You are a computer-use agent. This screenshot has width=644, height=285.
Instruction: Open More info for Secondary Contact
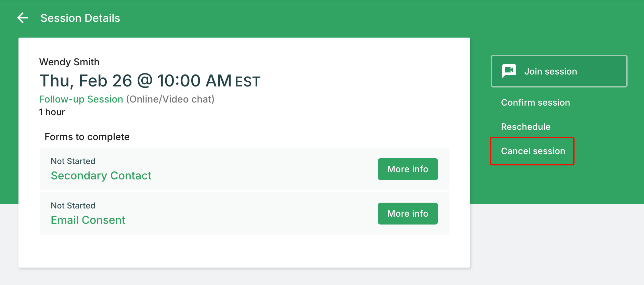(x=408, y=169)
